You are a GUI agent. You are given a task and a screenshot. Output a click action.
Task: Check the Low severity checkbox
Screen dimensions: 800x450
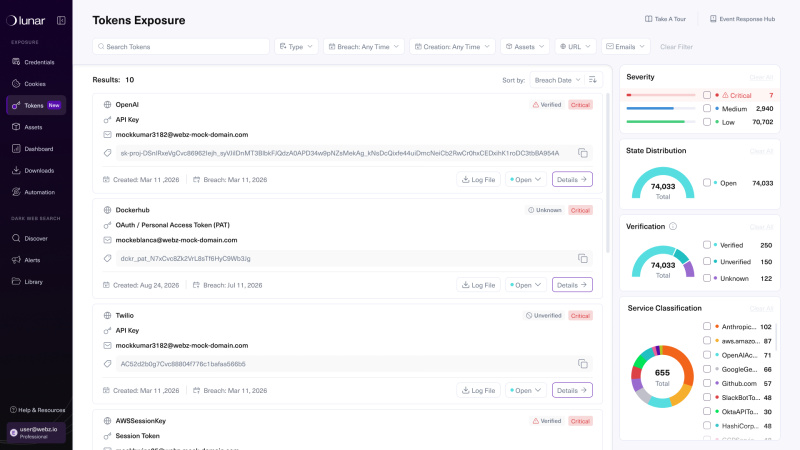(x=707, y=122)
